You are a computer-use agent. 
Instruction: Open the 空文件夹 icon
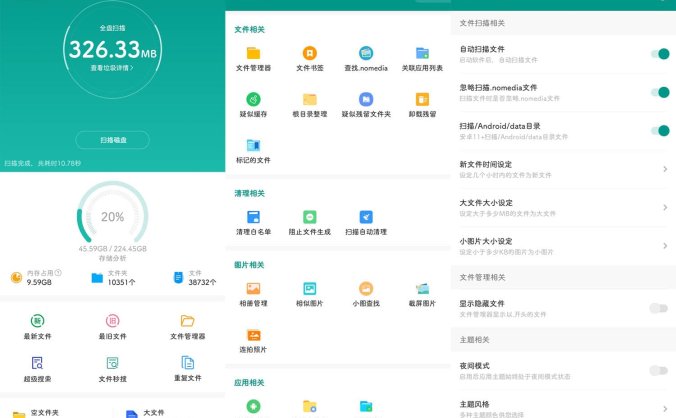(x=19, y=415)
